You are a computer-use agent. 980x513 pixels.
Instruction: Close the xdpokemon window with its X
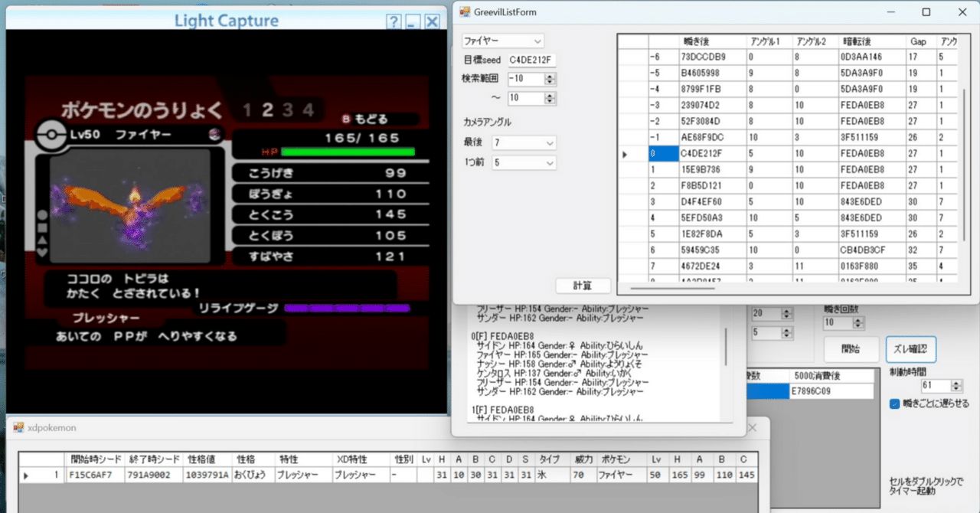752,428
